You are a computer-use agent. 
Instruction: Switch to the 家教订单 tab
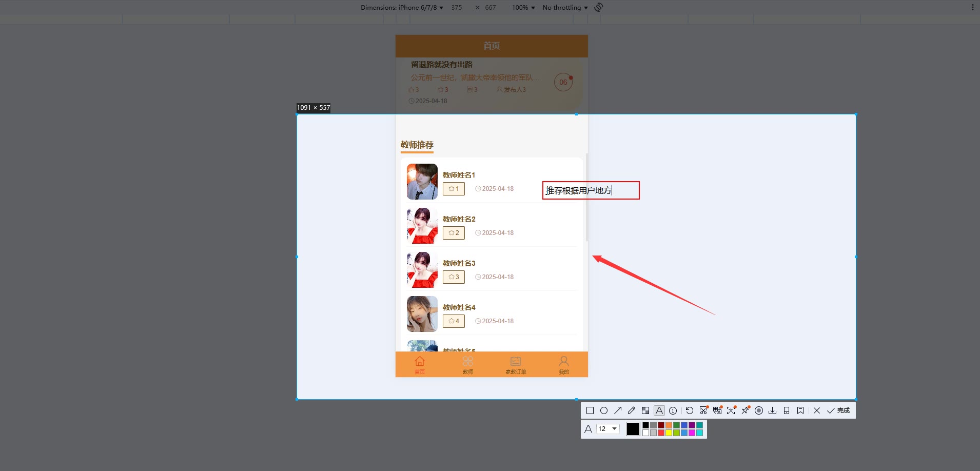516,365
